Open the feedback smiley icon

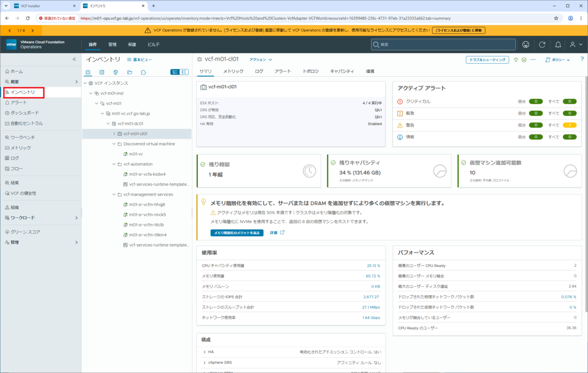point(526,45)
